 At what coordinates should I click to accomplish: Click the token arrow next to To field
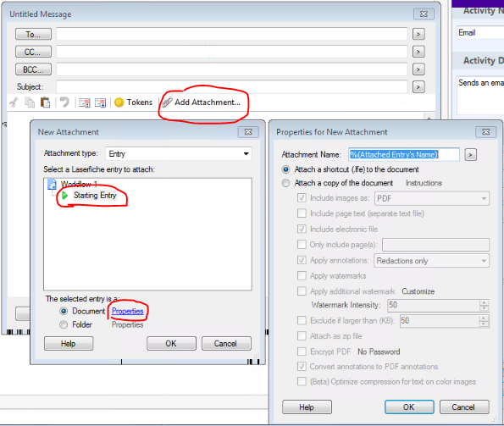point(418,34)
